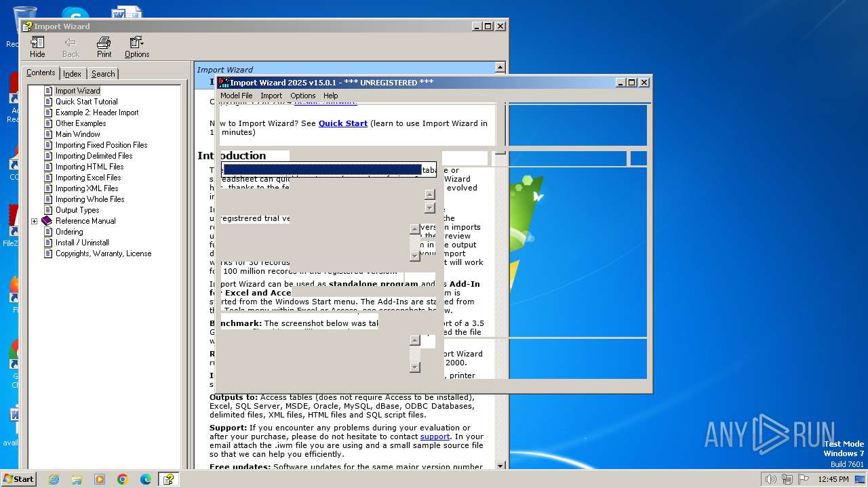868x488 pixels.
Task: Select Reference Manual book topic
Action: point(85,221)
